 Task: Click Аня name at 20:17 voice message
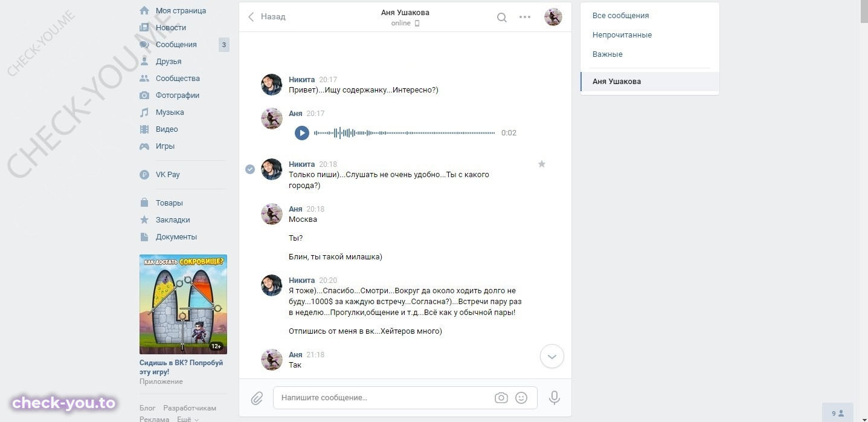[x=295, y=113]
